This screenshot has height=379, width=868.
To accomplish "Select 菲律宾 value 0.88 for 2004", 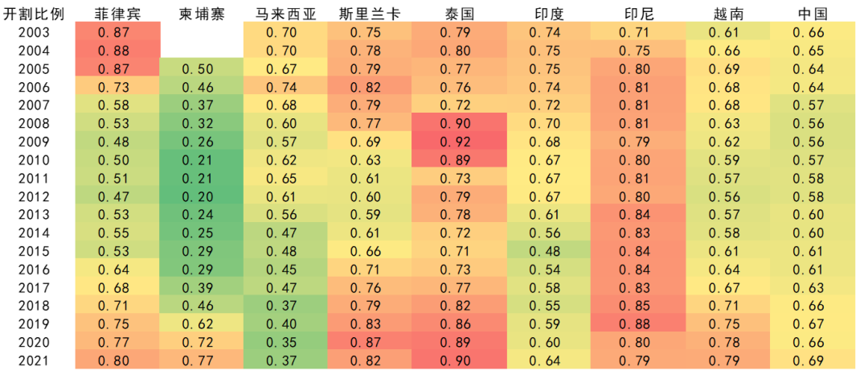I will point(118,51).
